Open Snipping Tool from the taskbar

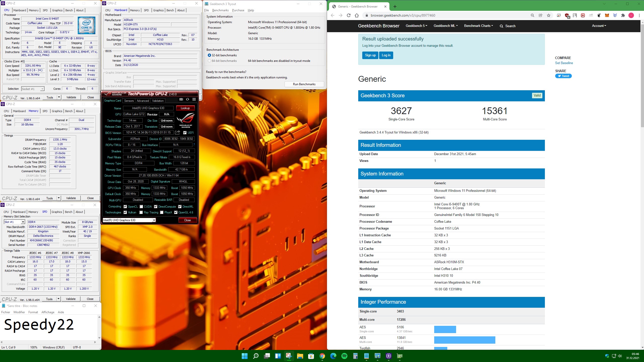tap(289, 356)
